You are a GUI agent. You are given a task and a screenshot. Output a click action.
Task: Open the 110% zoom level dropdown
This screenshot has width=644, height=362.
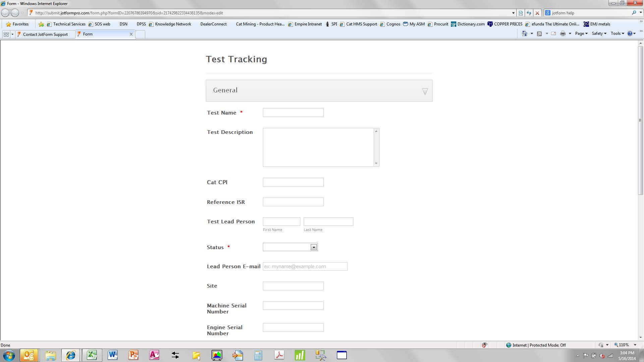tap(635, 345)
